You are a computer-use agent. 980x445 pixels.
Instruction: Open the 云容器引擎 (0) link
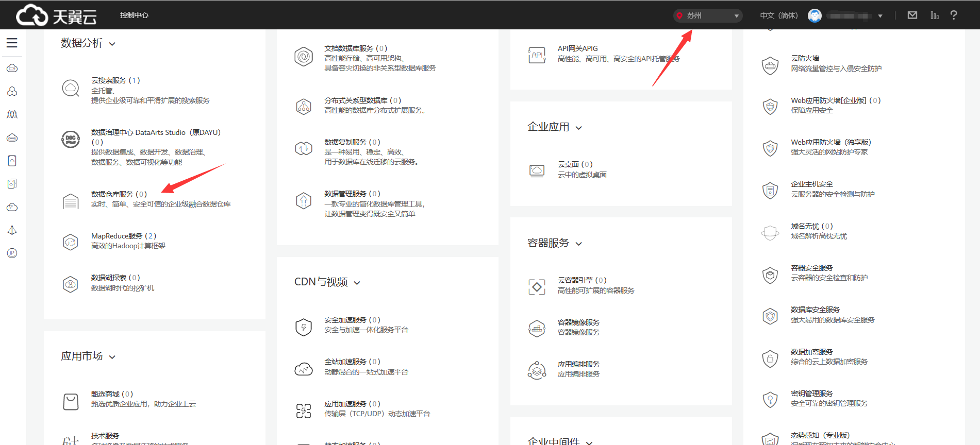click(582, 280)
